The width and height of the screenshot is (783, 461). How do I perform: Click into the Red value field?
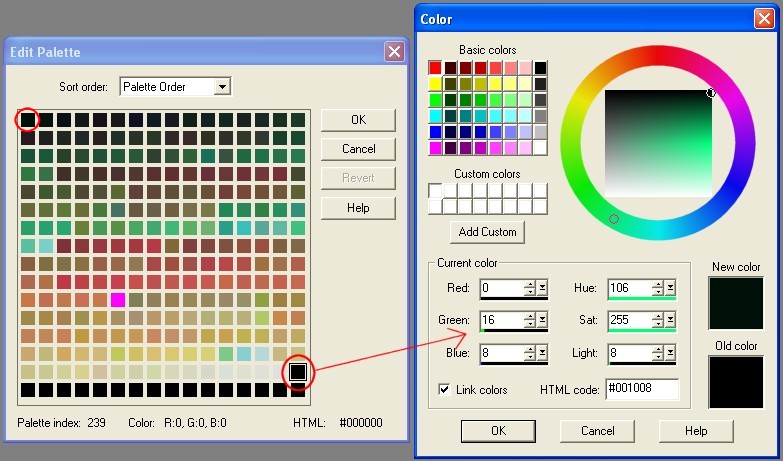tap(502, 288)
